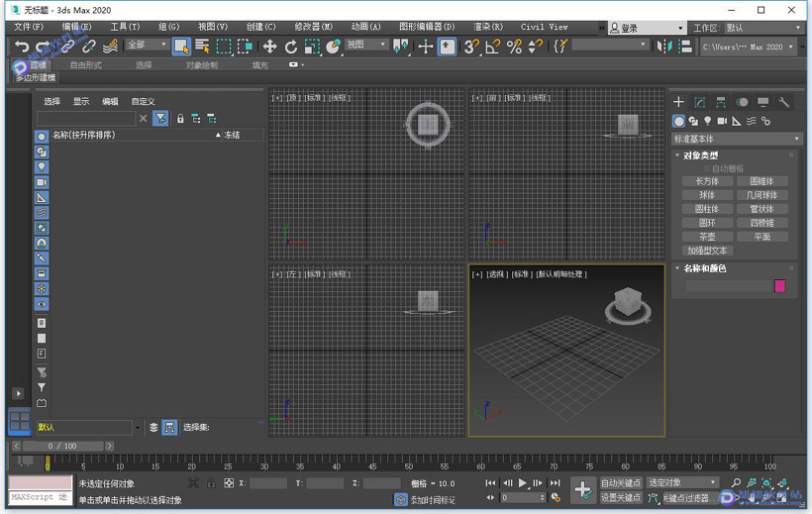
Task: Click the Select and Place tool icon
Action: point(334,47)
